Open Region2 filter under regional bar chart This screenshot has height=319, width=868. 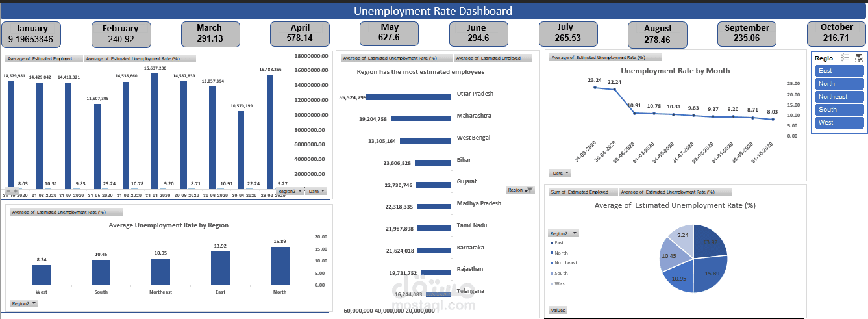(x=23, y=303)
